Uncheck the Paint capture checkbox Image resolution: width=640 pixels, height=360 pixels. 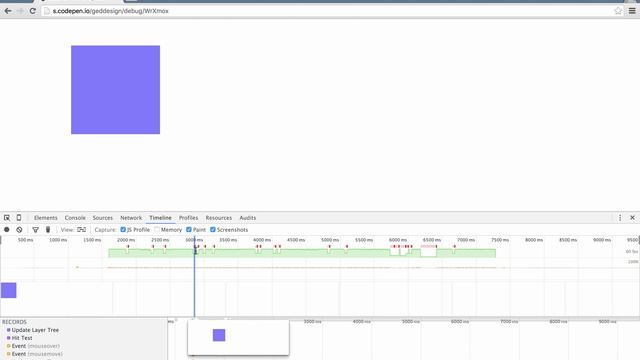pyautogui.click(x=189, y=230)
